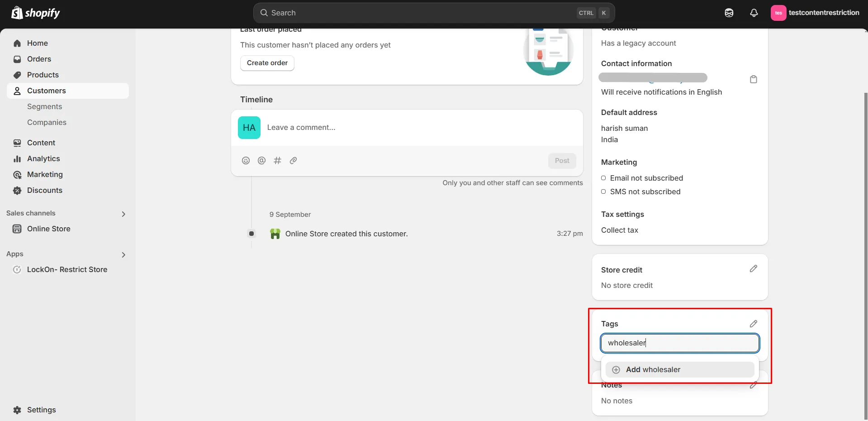Open LockOn- Restrict Store app
The image size is (868, 421).
pos(68,269)
